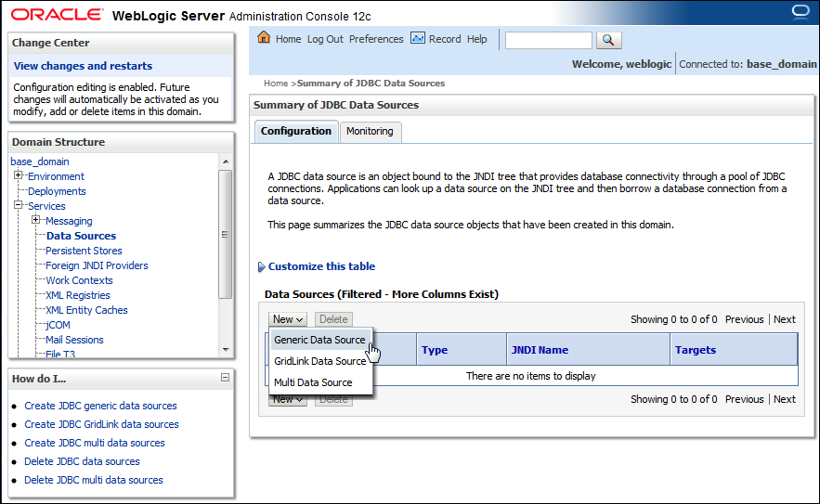
Task: Select Environment in the domain tree
Action: 56,176
